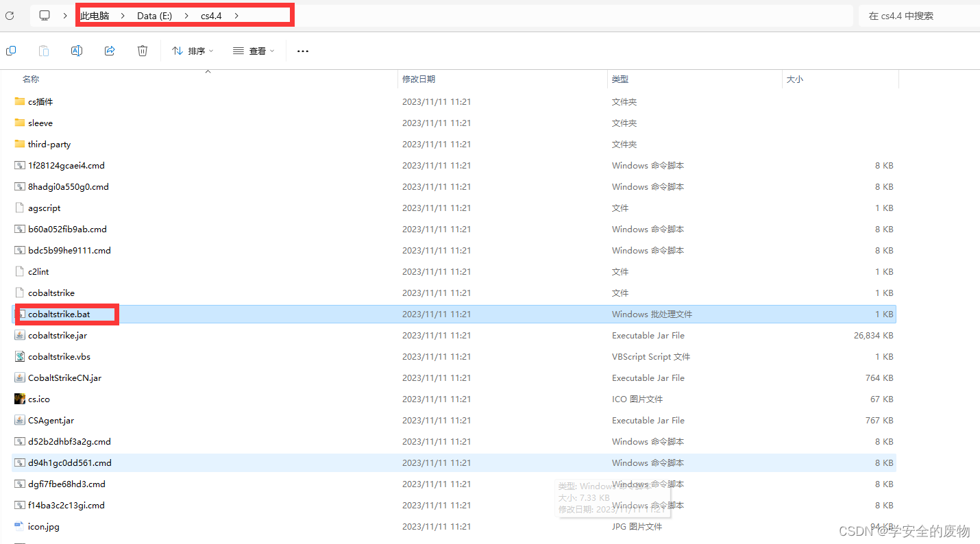Click the 67 KB size value
This screenshot has width=980, height=544.
882,399
